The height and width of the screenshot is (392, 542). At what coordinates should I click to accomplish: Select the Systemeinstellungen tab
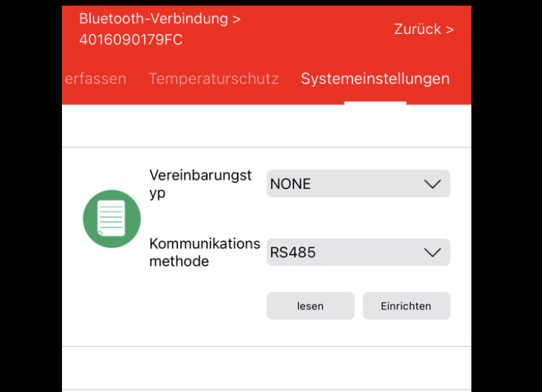click(x=375, y=79)
